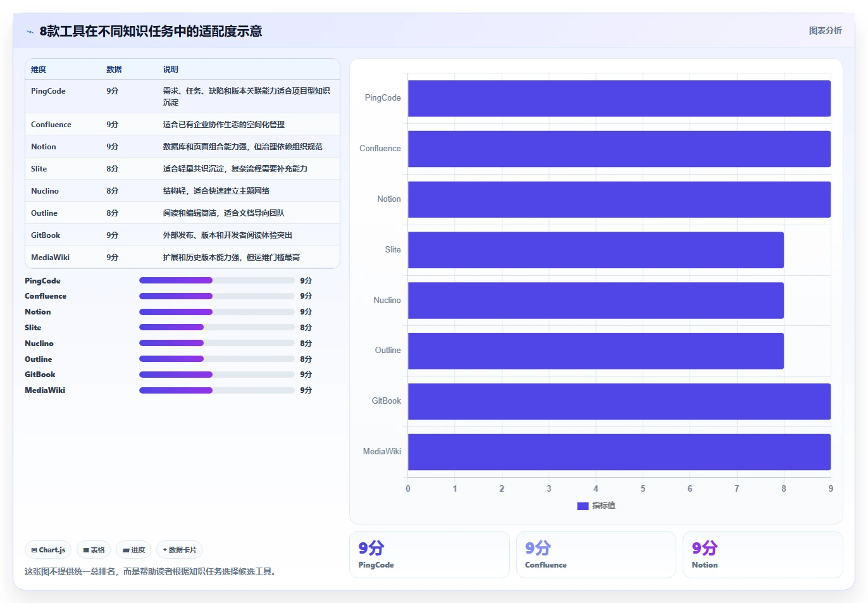This screenshot has width=868, height=603.
Task: Open the Notion 9分 data card
Action: [762, 554]
